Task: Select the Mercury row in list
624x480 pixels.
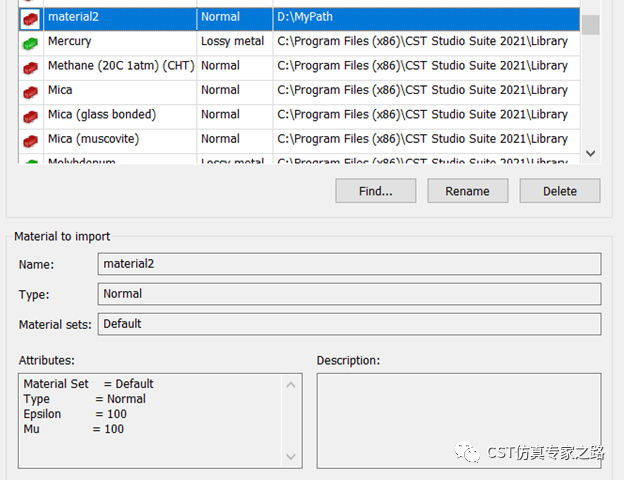Action: [x=299, y=43]
